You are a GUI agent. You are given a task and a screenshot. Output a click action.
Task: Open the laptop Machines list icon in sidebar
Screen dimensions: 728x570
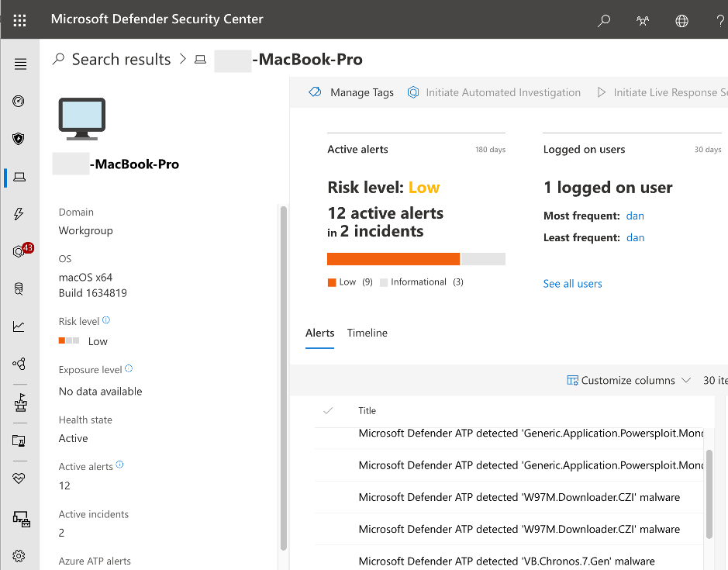click(19, 177)
